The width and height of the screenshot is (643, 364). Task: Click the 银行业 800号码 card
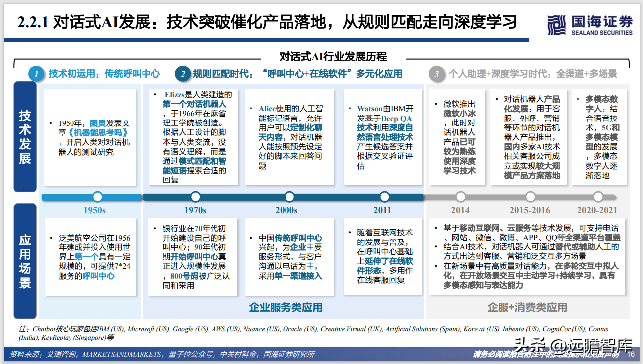(192, 257)
